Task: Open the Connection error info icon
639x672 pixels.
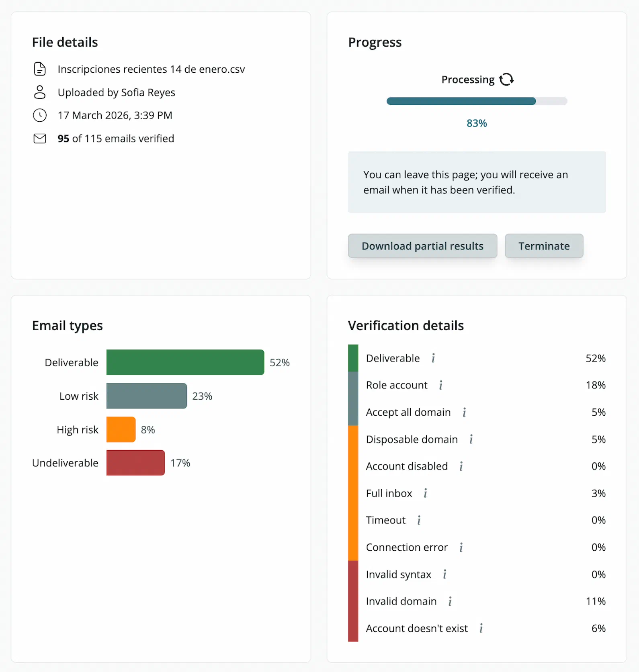Action: [x=461, y=547]
